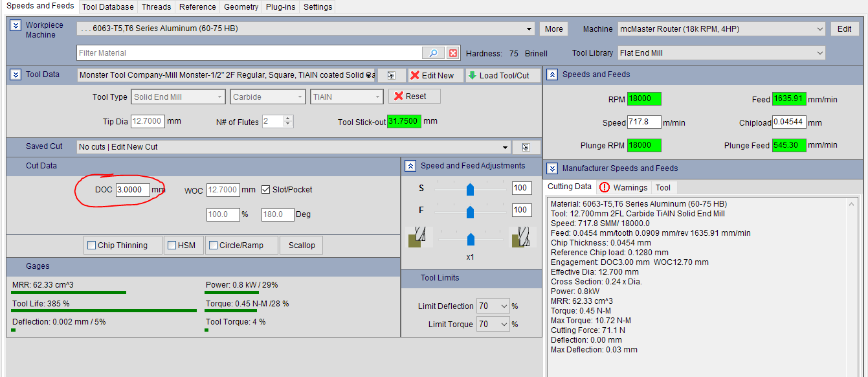
Task: Enable the HSM checkbox
Action: click(172, 246)
